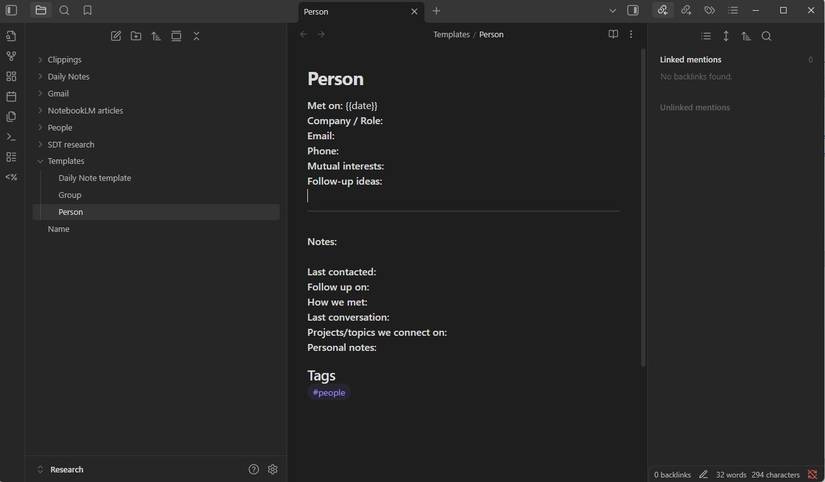
Task: Open the bookmarks tab icon
Action: coord(87,11)
